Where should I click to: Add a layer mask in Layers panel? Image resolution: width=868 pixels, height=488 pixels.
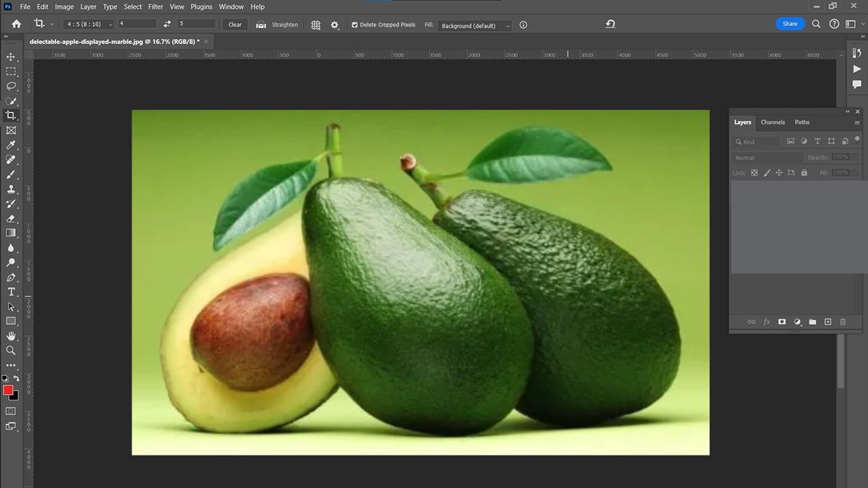point(782,322)
